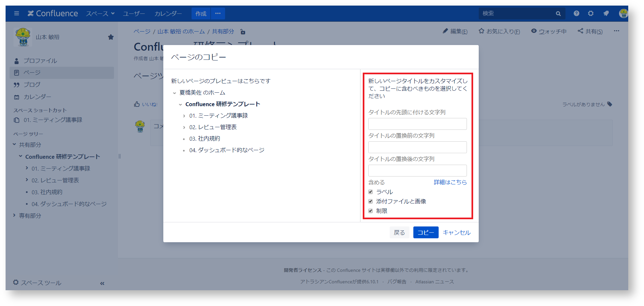644x306 pixels.
Task: Click the 戻る back button
Action: [x=400, y=232]
